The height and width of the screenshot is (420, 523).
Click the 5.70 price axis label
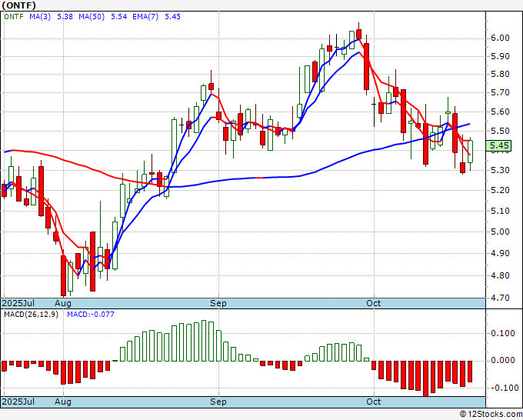[x=500, y=93]
